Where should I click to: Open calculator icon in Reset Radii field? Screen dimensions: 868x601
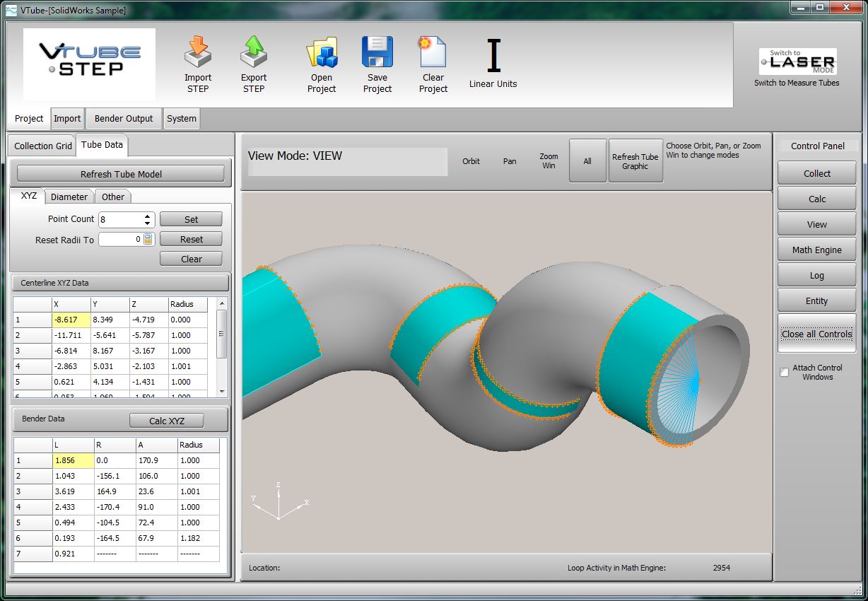pos(148,240)
